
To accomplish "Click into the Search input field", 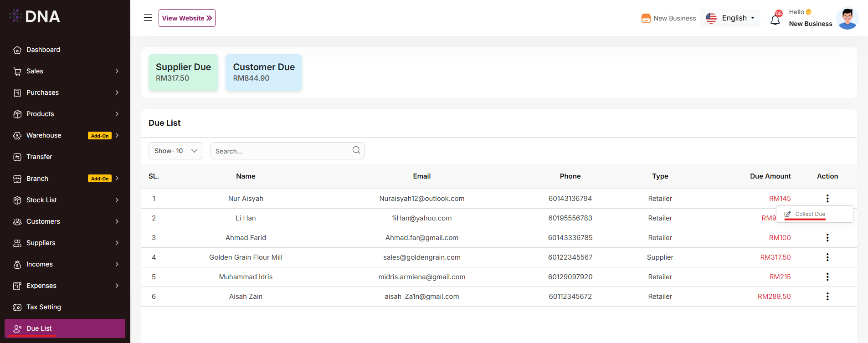I will [x=280, y=151].
